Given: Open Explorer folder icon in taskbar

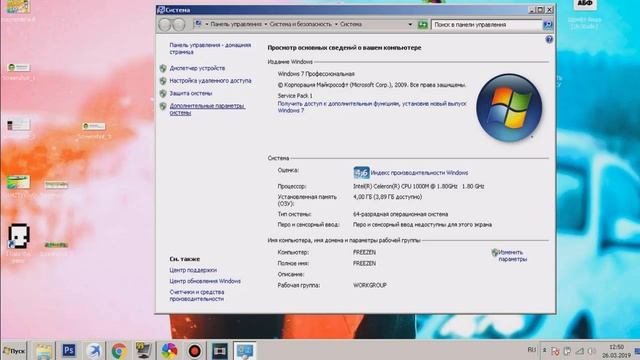Looking at the screenshot, I should pos(43,351).
